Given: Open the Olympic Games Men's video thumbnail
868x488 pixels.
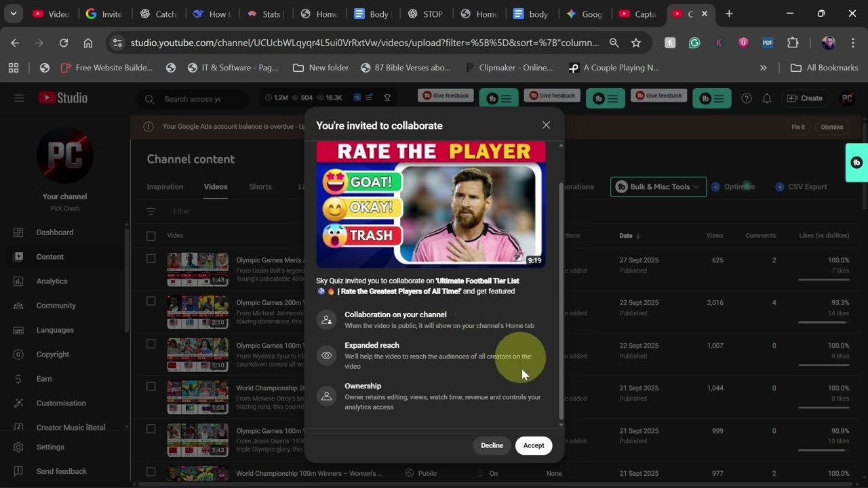Looking at the screenshot, I should point(198,270).
